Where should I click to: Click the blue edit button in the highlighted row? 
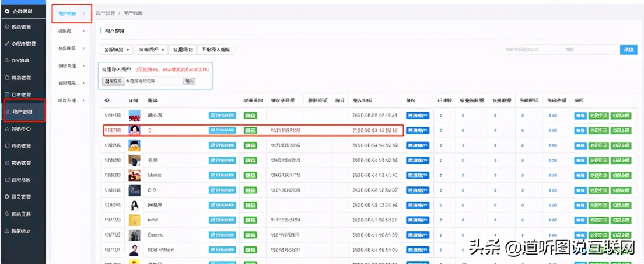pos(580,130)
